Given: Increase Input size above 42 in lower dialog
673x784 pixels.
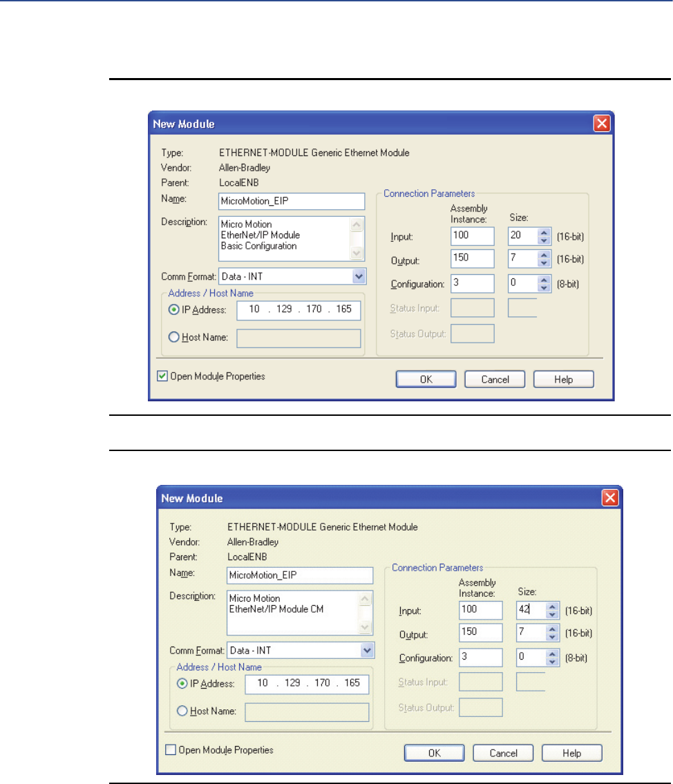Looking at the screenshot, I should coord(552,606).
